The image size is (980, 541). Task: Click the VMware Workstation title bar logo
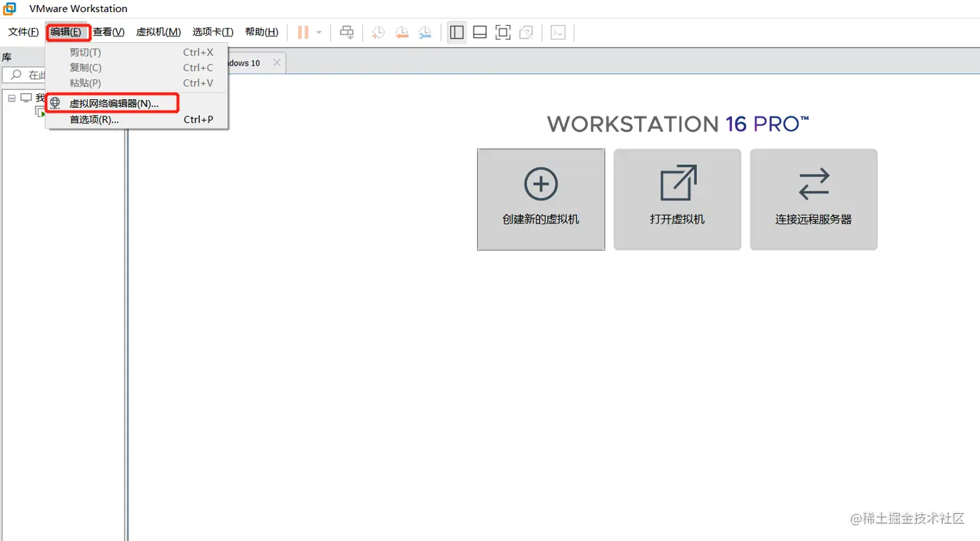click(9, 9)
